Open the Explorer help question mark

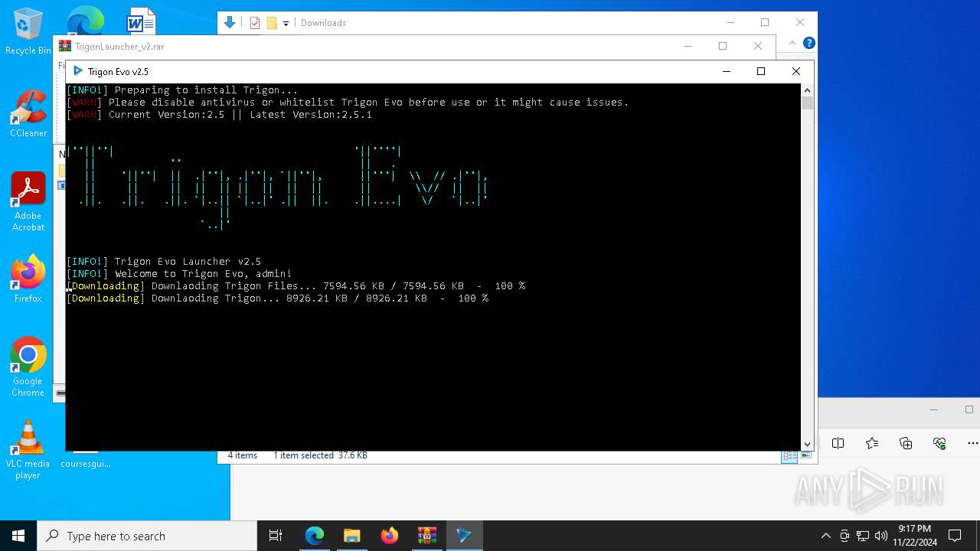[x=808, y=43]
